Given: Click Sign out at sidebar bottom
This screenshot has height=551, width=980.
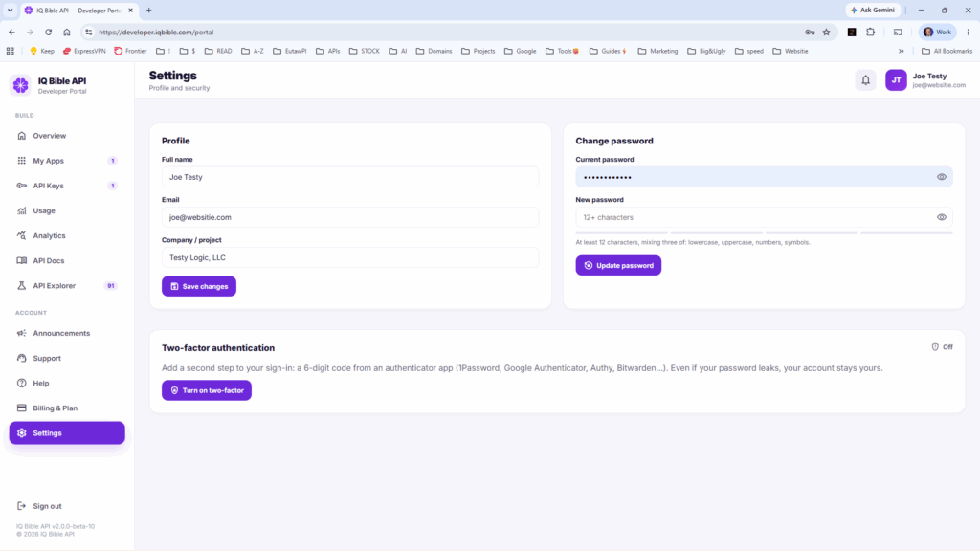Looking at the screenshot, I should pos(39,506).
